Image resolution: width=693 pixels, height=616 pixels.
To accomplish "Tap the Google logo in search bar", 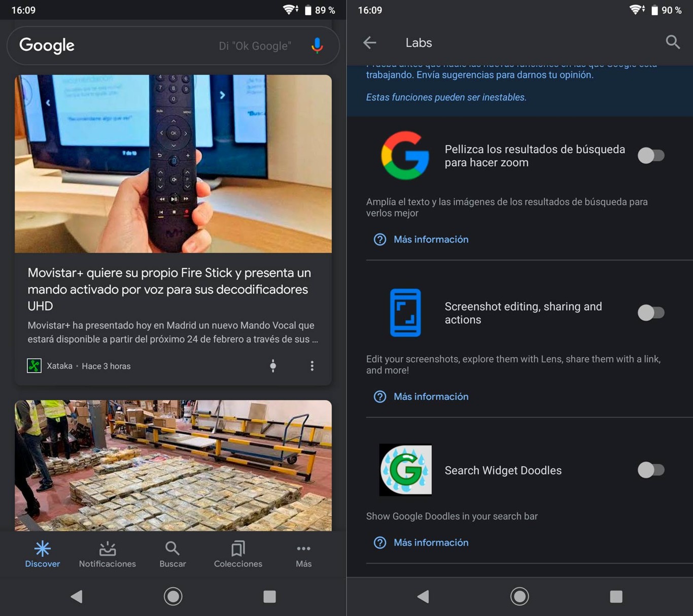I will coord(47,46).
